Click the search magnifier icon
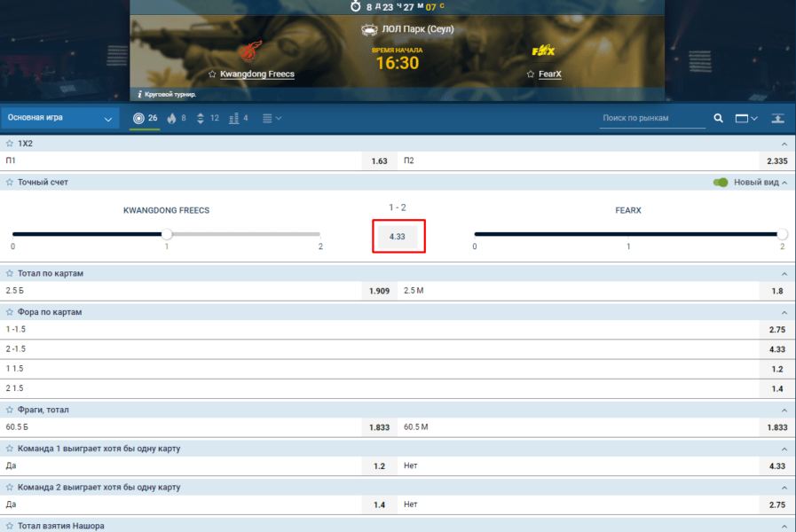 [x=719, y=118]
